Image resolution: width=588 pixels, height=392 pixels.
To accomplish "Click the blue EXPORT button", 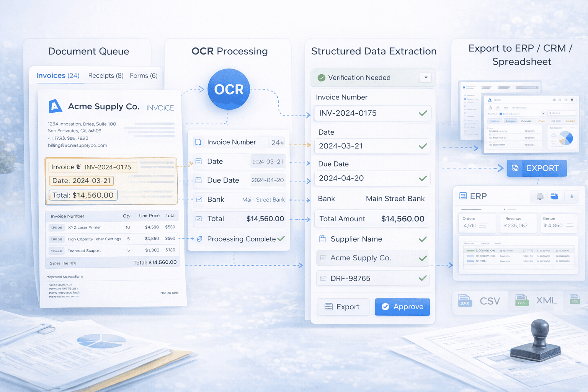I will tap(537, 168).
